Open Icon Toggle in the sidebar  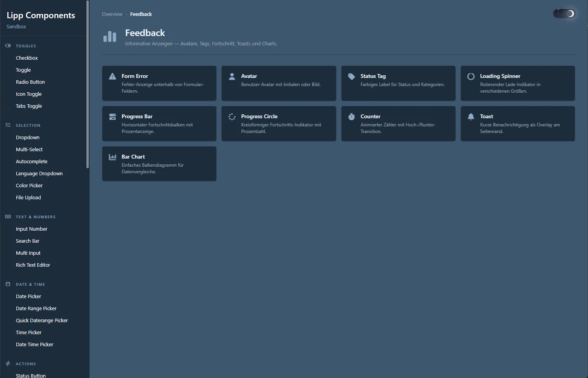tap(29, 94)
